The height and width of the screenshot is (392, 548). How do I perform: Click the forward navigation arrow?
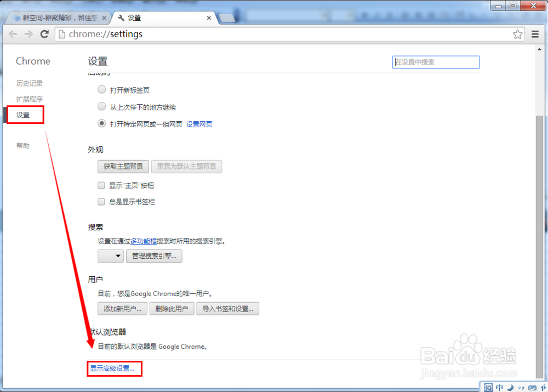click(x=28, y=34)
